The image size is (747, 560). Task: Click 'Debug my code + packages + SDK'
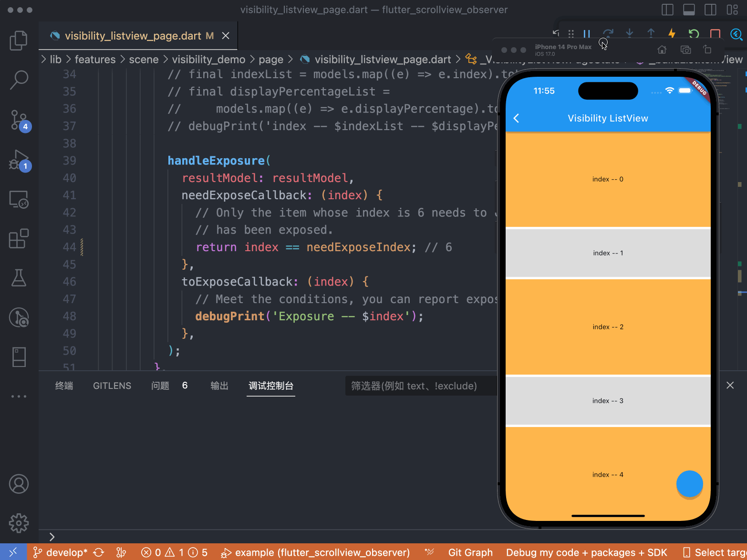586,552
